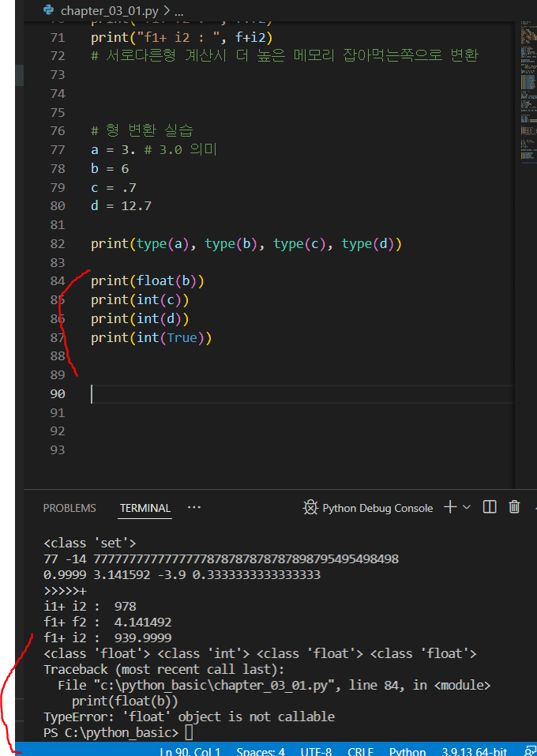Click the terminal line starting '0.9999 3.141592'
The width and height of the screenshot is (537, 756).
(x=182, y=575)
